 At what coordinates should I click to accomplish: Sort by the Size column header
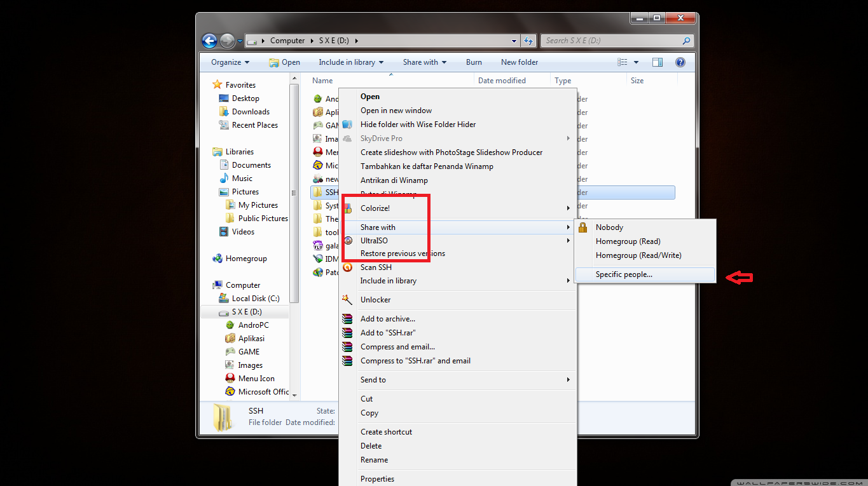[652, 81]
